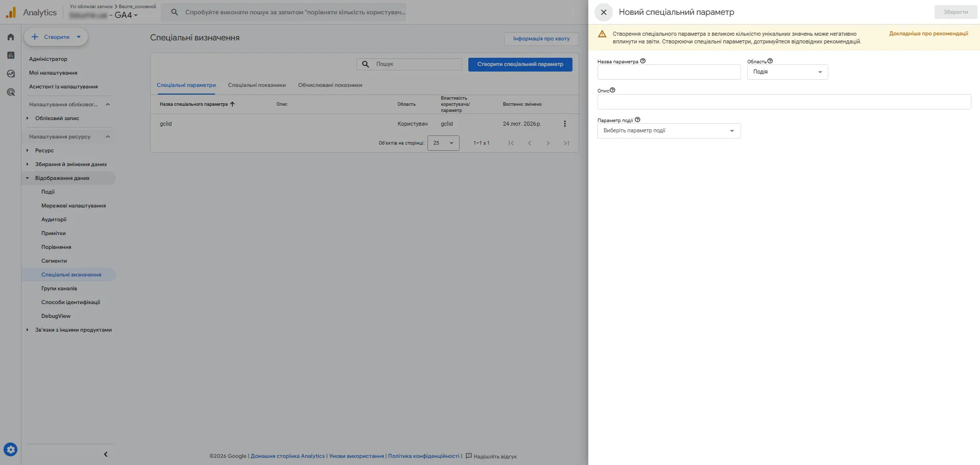Click the Опис input field

(x=784, y=102)
